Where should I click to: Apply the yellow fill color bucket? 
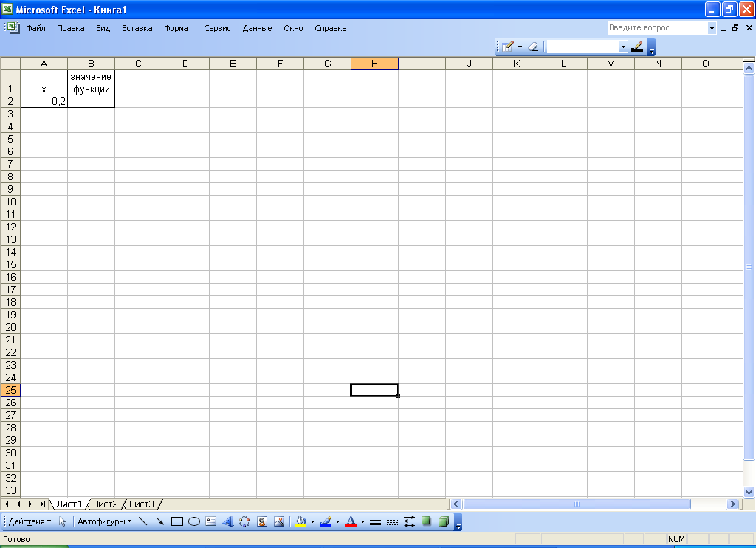[301, 521]
